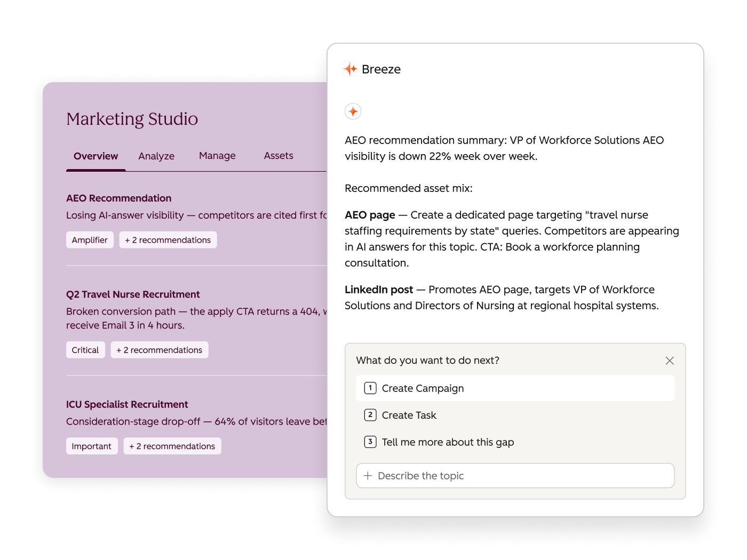Open the AEO Recommendation card title
This screenshot has width=747, height=560.
pyautogui.click(x=119, y=198)
